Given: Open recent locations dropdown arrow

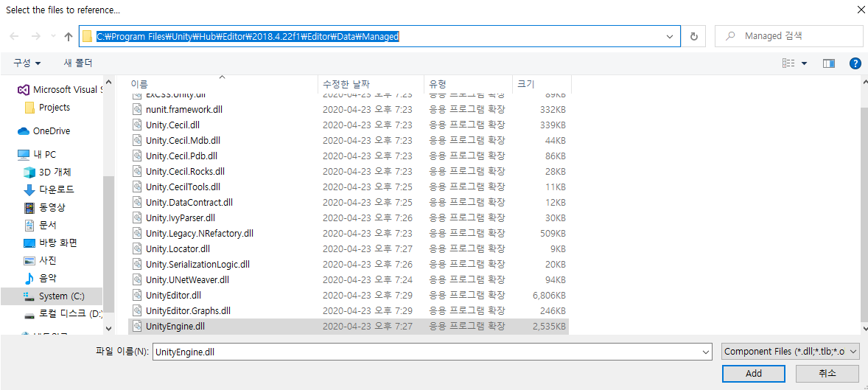Looking at the screenshot, I should (x=53, y=37).
